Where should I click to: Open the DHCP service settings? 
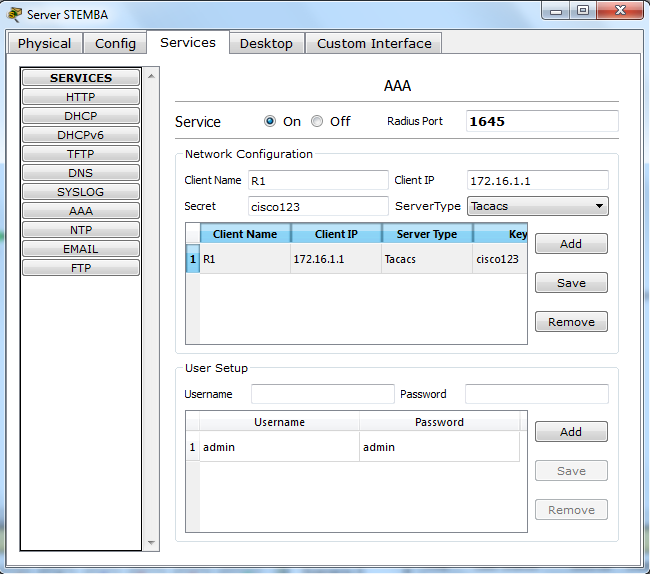pos(81,116)
